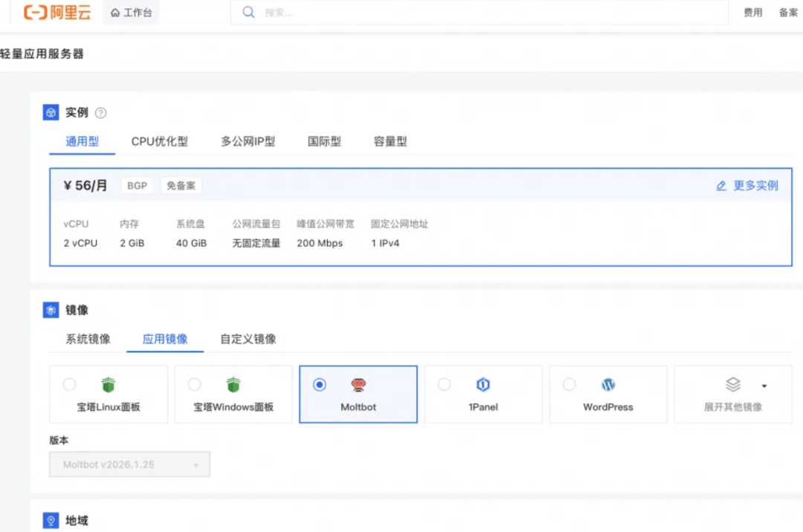Click the Alibaba Cloud logo
Screen dimensions: 803x532
coord(57,13)
